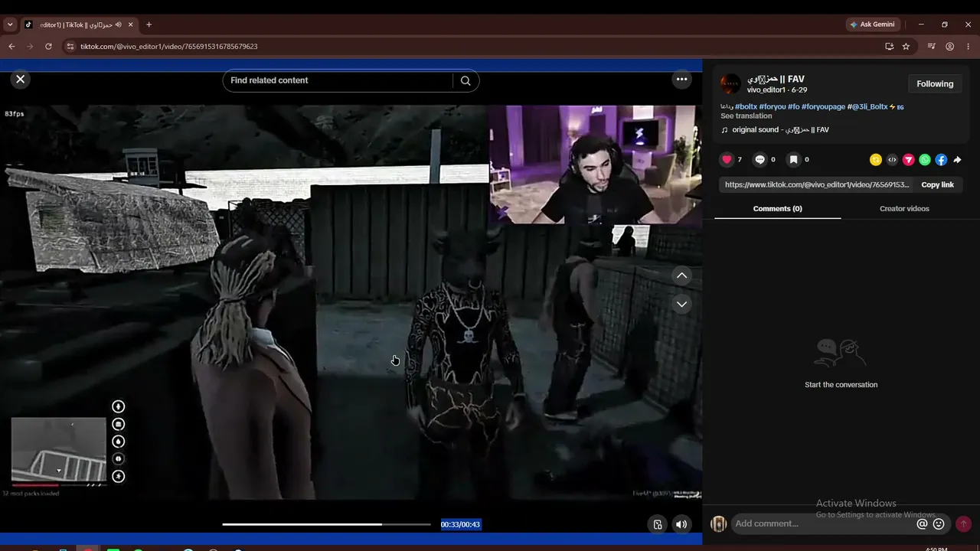Go back in the browser
Viewport: 980px width, 551px height.
(11, 46)
